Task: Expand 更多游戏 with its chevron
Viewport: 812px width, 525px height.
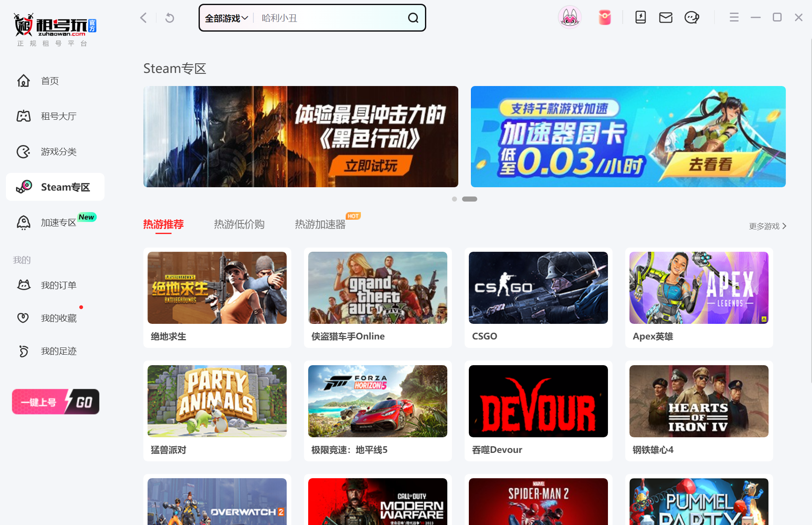Action: [x=767, y=226]
